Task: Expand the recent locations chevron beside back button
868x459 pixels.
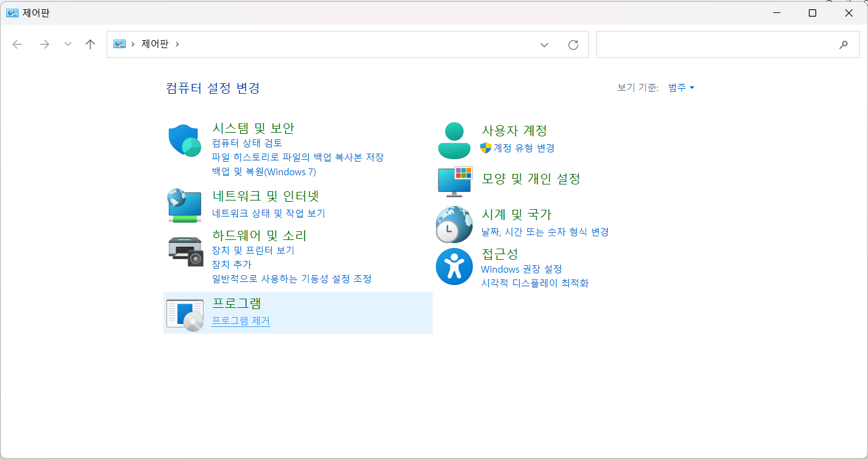Action: click(x=68, y=44)
